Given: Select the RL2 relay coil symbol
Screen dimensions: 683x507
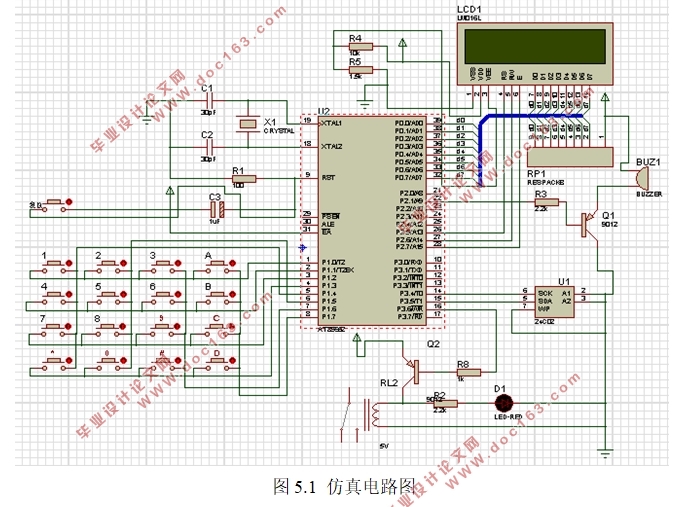Looking at the screenshot, I should [x=378, y=413].
